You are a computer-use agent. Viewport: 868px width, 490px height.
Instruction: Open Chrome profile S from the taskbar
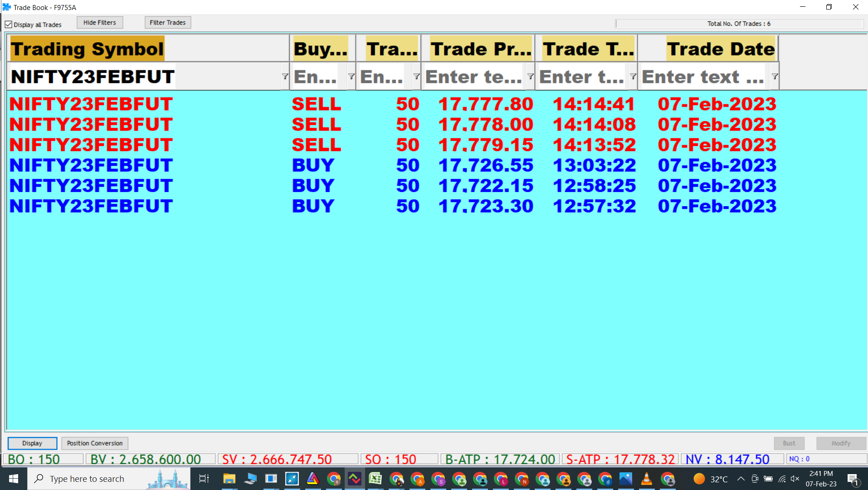click(438, 479)
